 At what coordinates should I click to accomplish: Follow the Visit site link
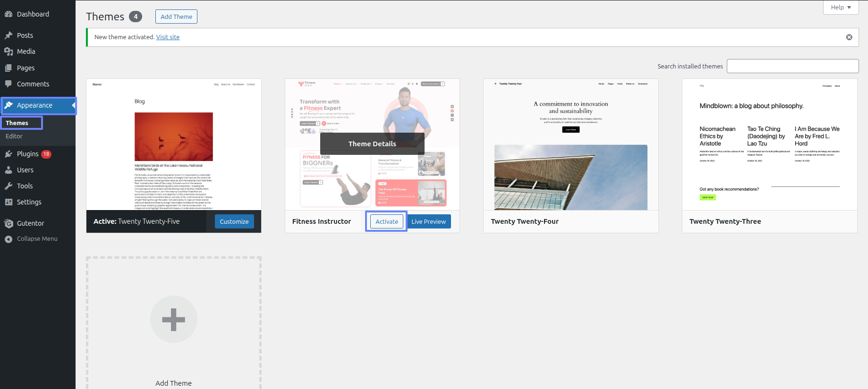[x=168, y=37]
